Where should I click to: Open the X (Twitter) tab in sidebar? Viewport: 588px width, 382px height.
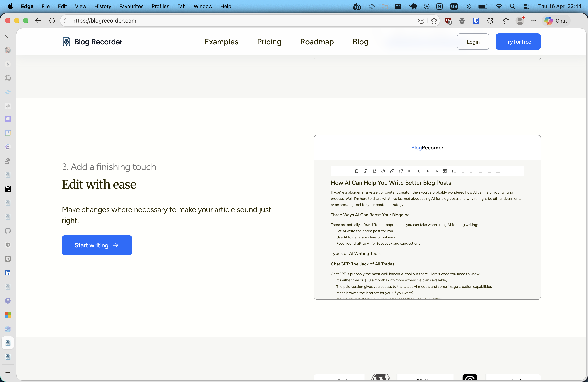[8, 188]
